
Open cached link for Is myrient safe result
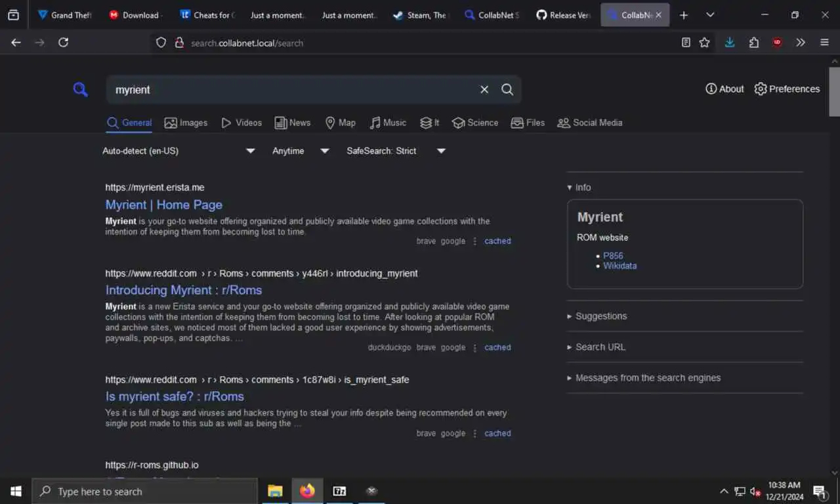pos(497,433)
